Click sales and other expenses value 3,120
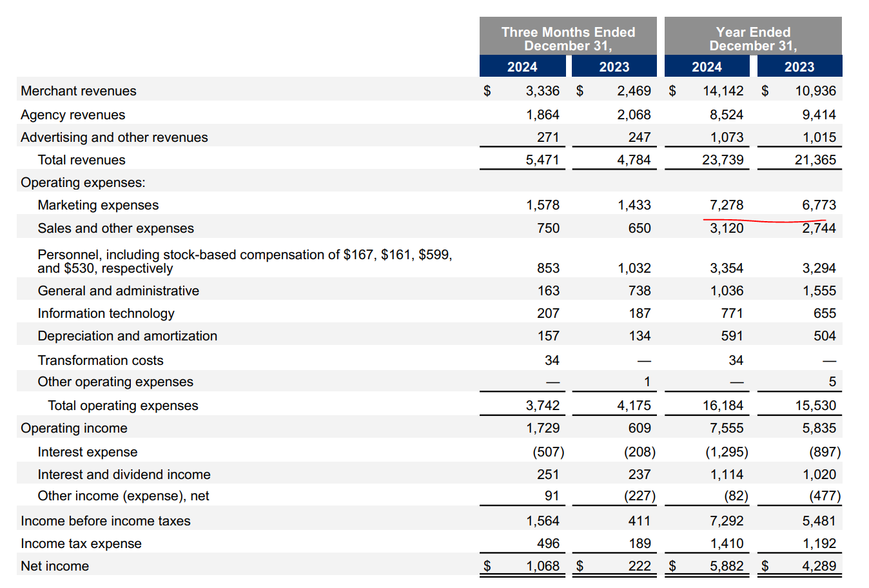Image resolution: width=869 pixels, height=588 pixels. [x=727, y=228]
